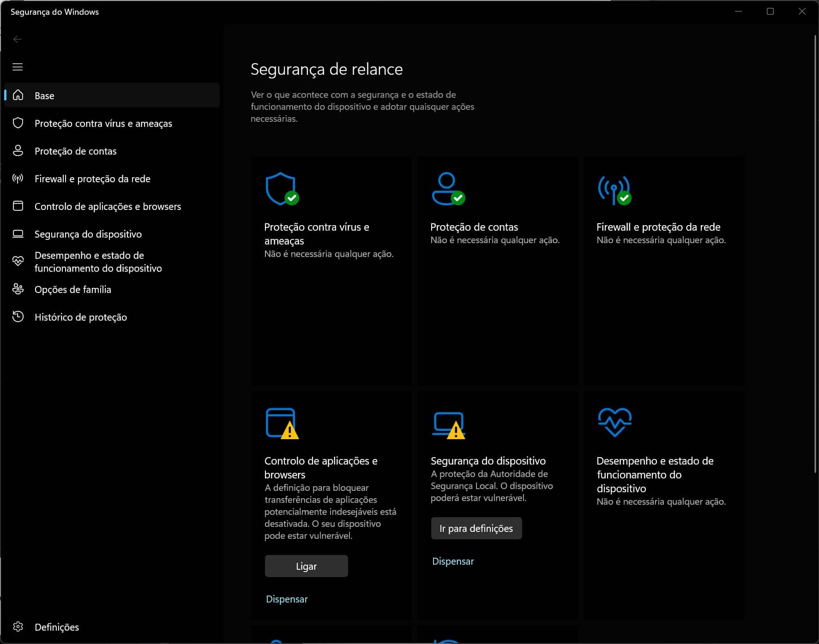Collapse the navigation with the hamburger menu
Viewport: 819px width, 644px height.
(x=18, y=67)
